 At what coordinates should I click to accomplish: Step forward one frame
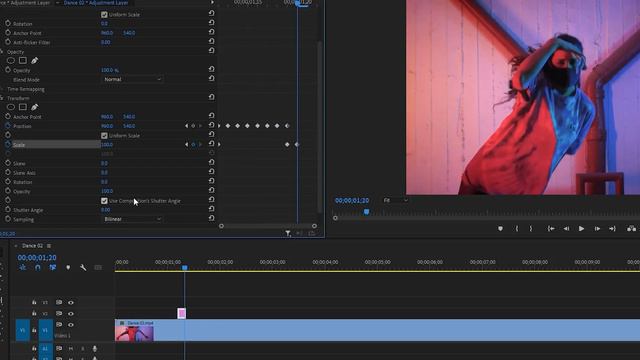[x=597, y=229]
